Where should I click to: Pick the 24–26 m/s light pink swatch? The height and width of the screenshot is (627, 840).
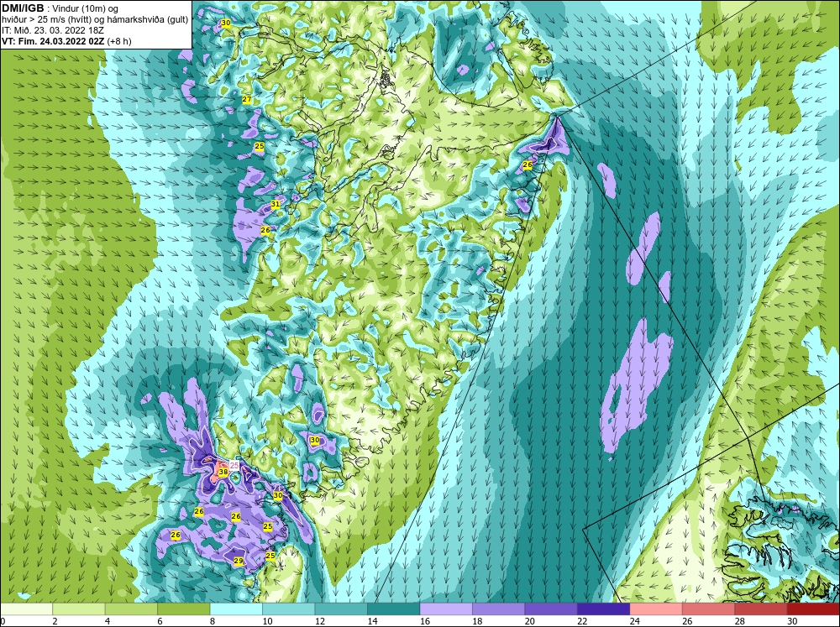click(656, 609)
